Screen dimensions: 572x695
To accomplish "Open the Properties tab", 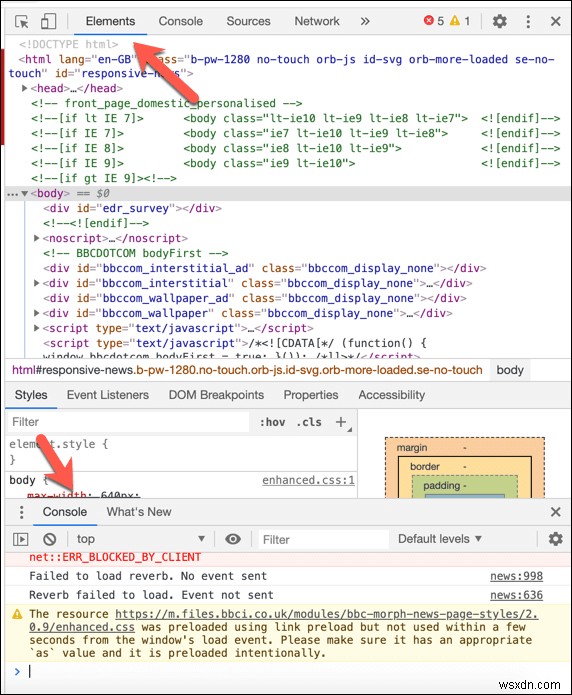I will pos(311,395).
